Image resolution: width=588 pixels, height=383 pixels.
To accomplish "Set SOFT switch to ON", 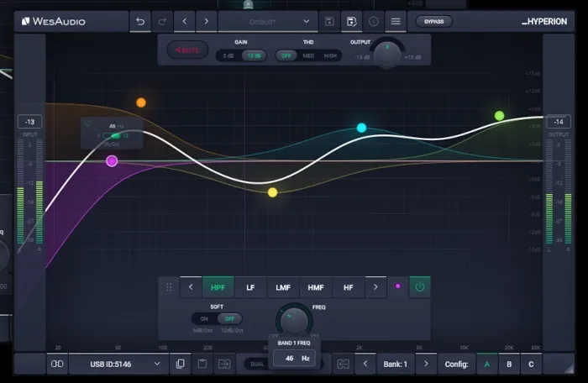I will tap(204, 319).
